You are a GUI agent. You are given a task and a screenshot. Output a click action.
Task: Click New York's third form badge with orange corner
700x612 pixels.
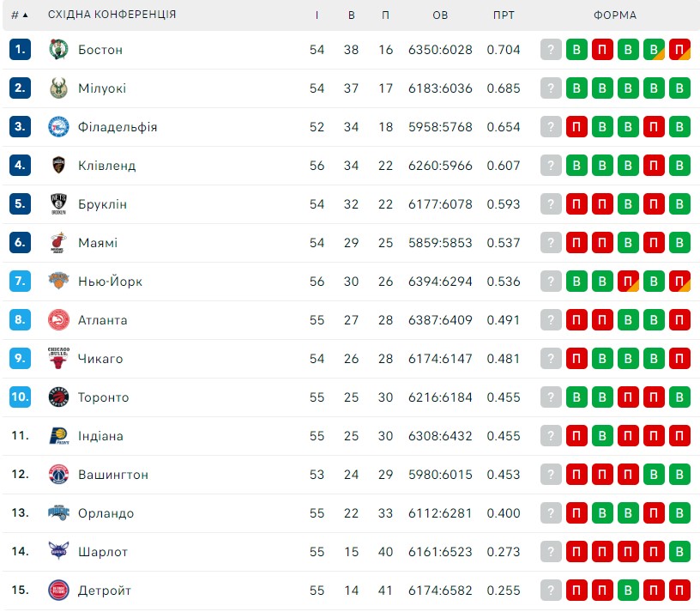coord(628,282)
